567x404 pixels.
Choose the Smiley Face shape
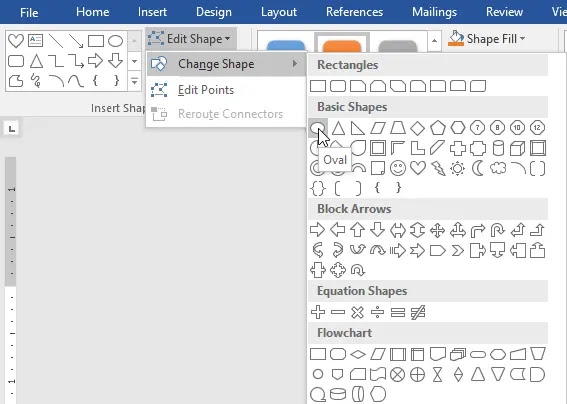point(398,168)
